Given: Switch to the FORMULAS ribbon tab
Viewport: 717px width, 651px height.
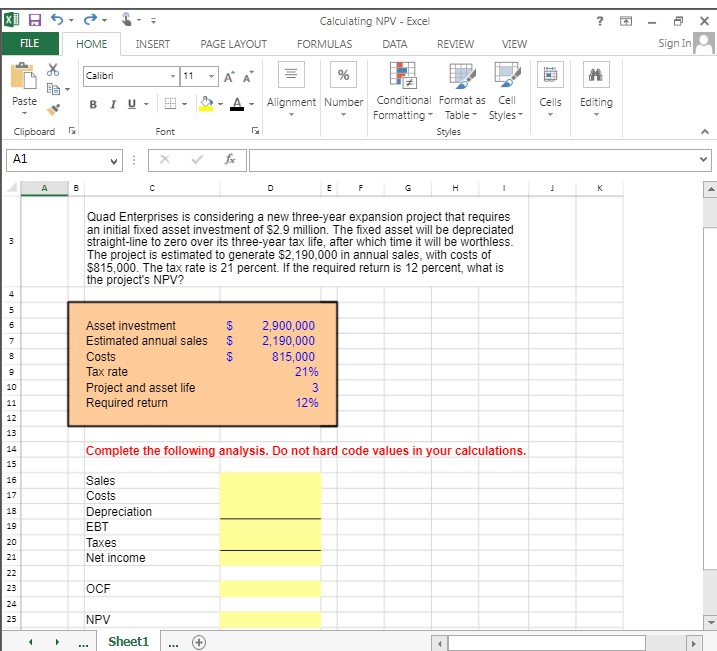Looking at the screenshot, I should [324, 44].
